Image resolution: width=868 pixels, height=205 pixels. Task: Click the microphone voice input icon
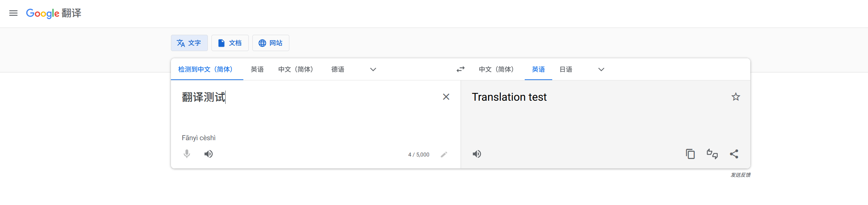[187, 154]
